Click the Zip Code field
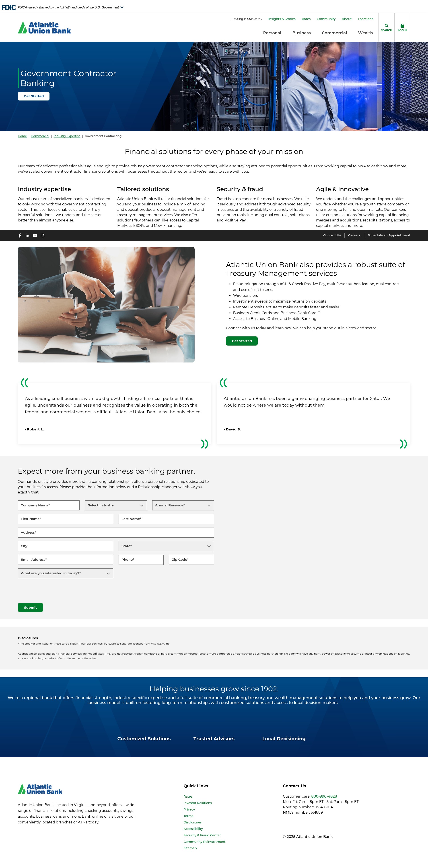Image resolution: width=428 pixels, height=868 pixels. pos(191,560)
